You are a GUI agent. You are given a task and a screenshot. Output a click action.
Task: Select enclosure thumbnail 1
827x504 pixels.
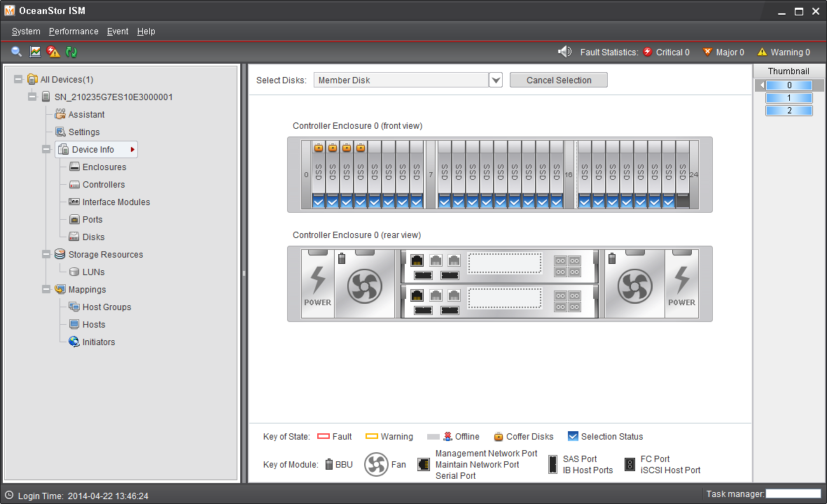[789, 98]
